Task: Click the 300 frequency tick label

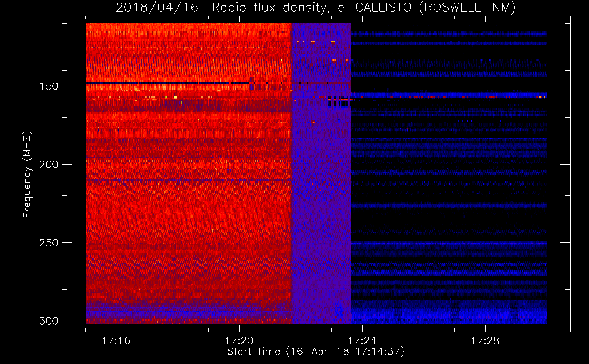Action: 49,321
